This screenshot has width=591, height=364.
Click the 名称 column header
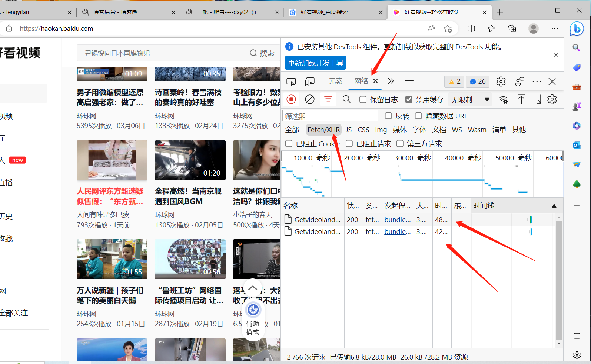313,206
